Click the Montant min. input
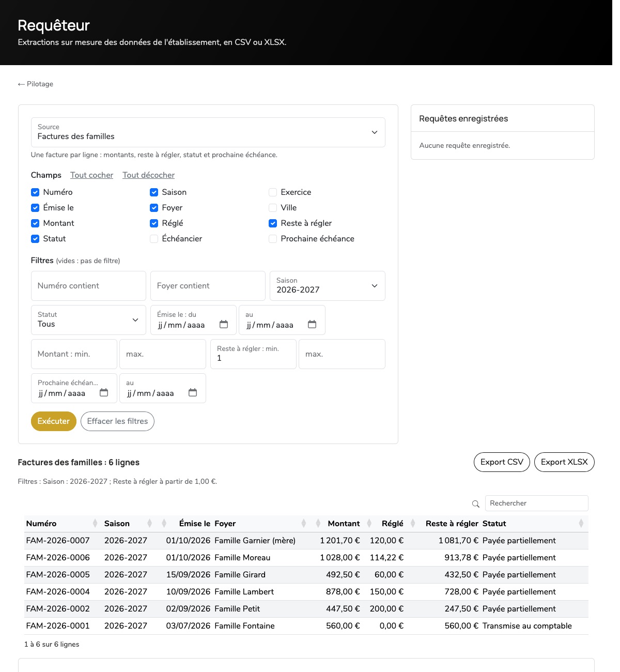The image size is (620, 672). click(x=74, y=354)
